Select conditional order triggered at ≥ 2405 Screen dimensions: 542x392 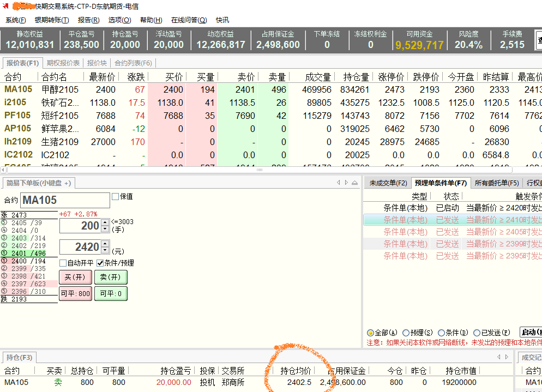(x=453, y=232)
